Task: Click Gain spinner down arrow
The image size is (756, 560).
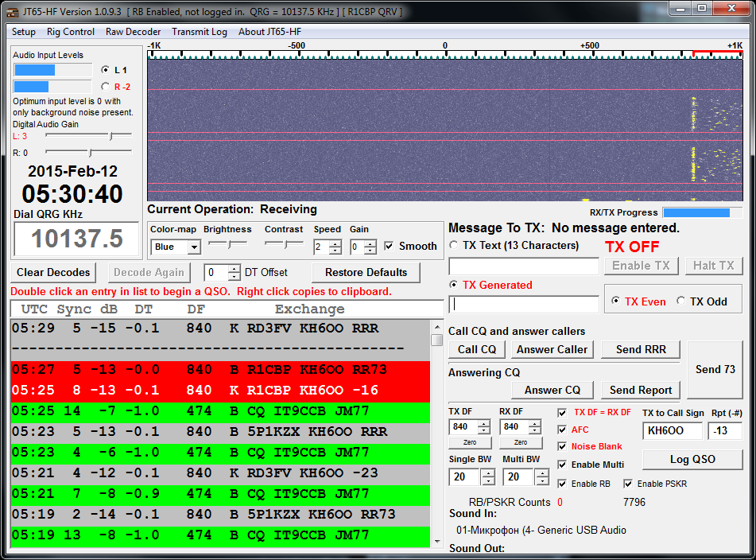Action: click(x=370, y=251)
